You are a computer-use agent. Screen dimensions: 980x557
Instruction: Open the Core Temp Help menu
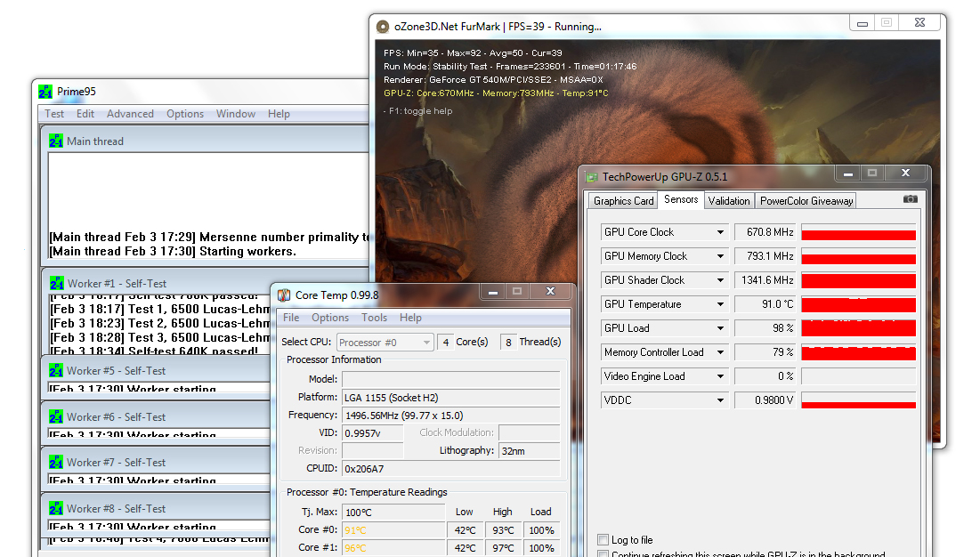click(x=410, y=318)
